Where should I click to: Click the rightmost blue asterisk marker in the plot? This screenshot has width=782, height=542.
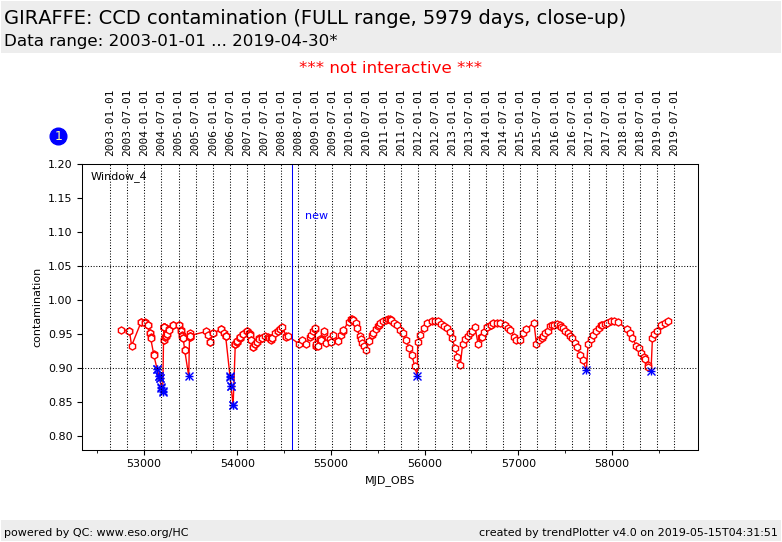coord(651,371)
